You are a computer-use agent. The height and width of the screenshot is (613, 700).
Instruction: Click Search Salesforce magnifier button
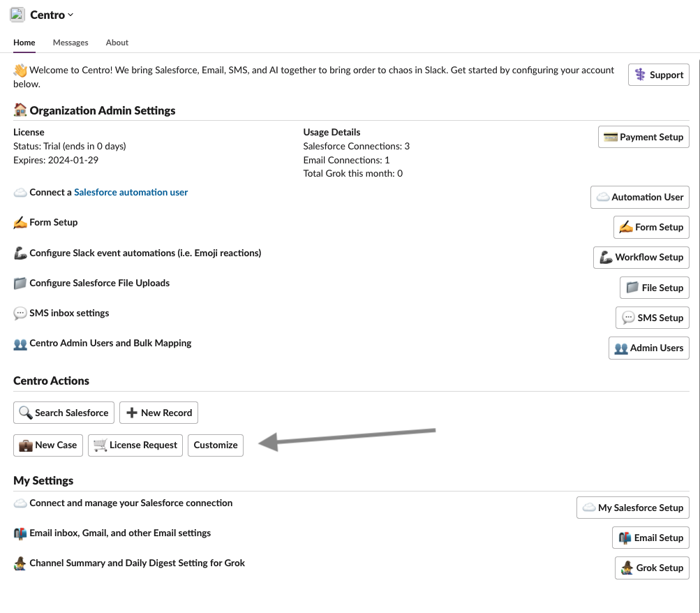[64, 413]
